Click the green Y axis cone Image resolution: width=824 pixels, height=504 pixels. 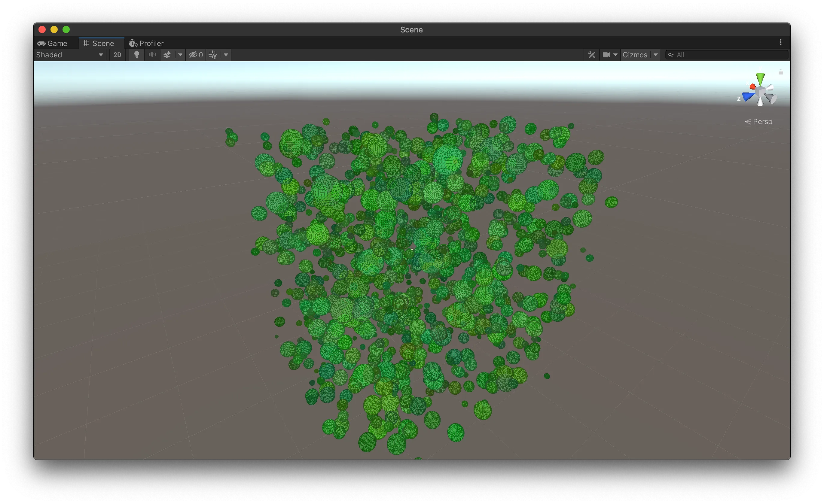(x=760, y=79)
